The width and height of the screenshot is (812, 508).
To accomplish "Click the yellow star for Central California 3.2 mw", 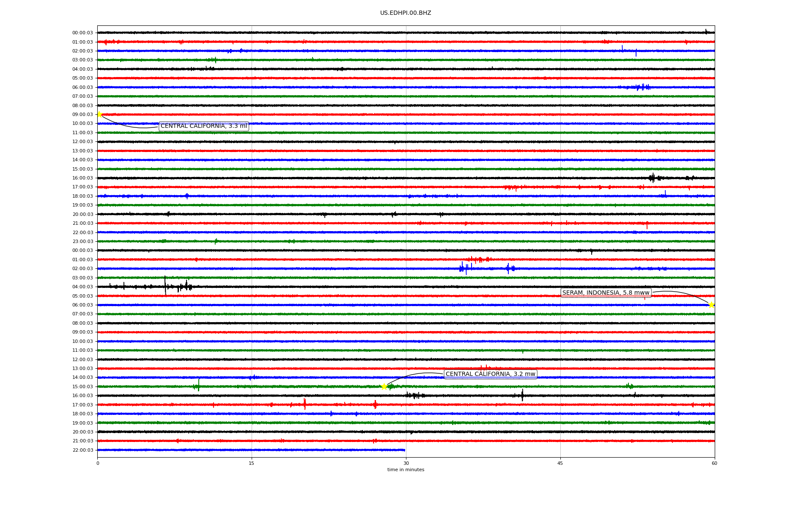I will point(384,387).
